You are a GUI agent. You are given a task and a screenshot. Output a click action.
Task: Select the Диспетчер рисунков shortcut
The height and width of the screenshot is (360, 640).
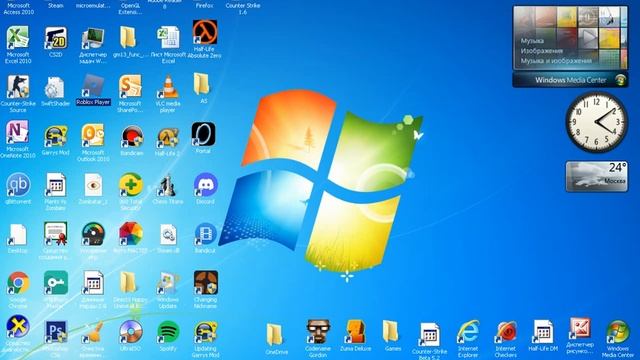point(580,329)
